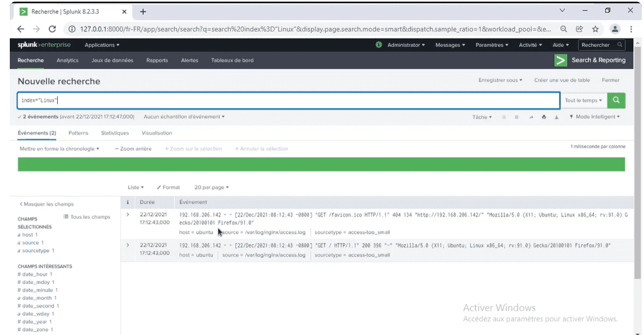Open the Aucun échantillon d'événement dropdown
This screenshot has width=644, height=335.
184,117
